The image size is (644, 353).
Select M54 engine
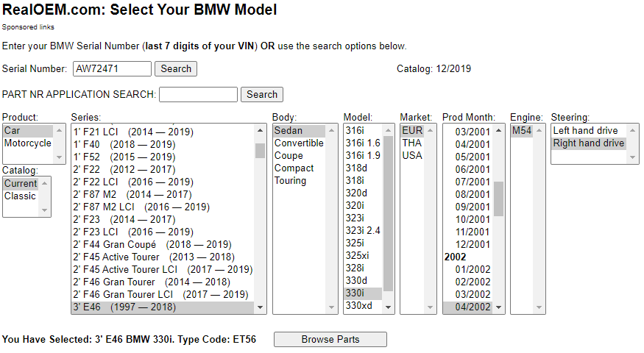522,130
